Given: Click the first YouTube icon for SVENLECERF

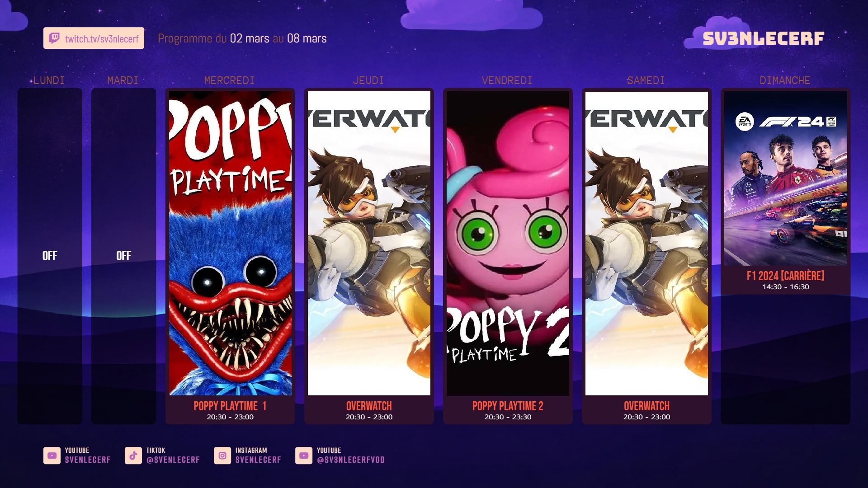Looking at the screenshot, I should [x=52, y=455].
